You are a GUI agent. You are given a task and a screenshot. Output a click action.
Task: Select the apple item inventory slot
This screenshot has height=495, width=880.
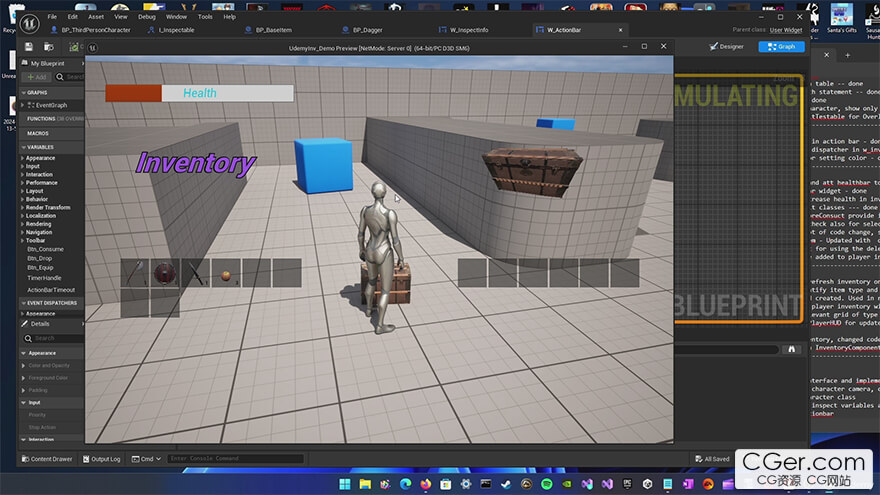226,273
